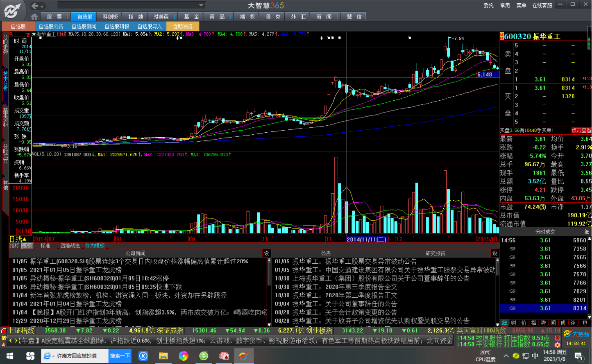Select the orange 自选股 sub-tab

pyautogui.click(x=18, y=26)
